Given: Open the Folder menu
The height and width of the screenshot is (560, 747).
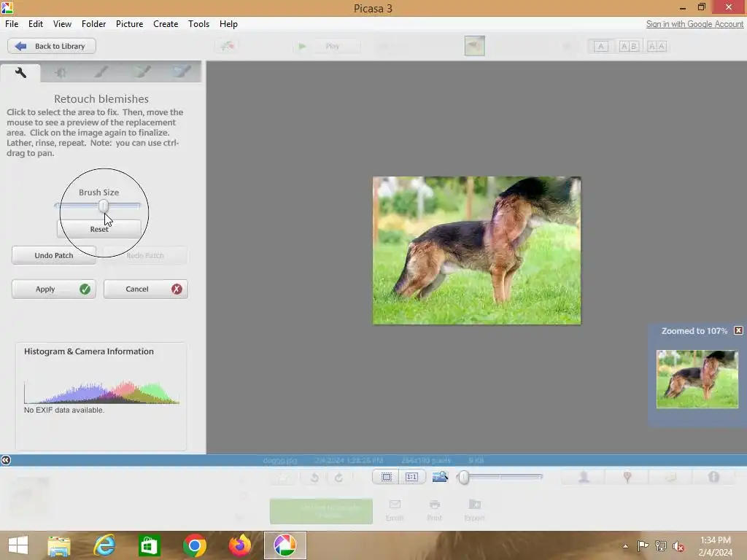Looking at the screenshot, I should 94,24.
